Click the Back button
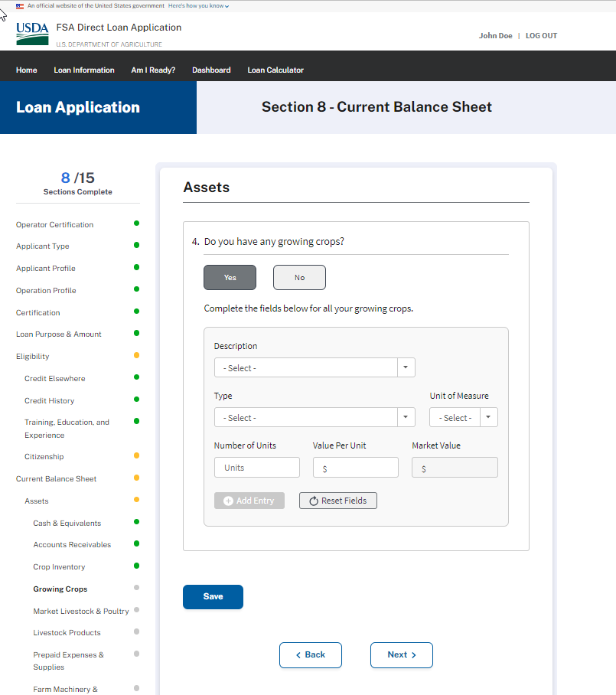Screen dimensions: 616x695 pyautogui.click(x=311, y=655)
